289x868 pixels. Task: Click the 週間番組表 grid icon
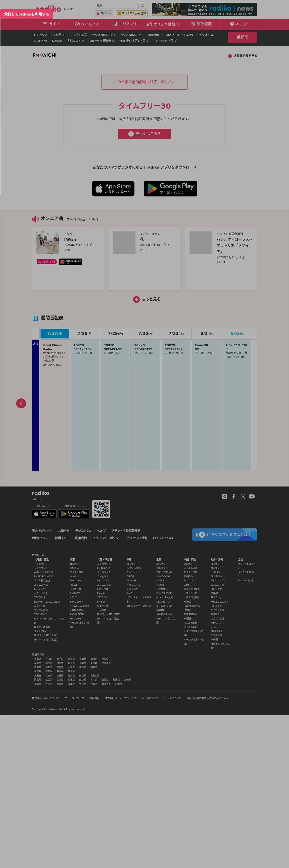tap(35, 318)
